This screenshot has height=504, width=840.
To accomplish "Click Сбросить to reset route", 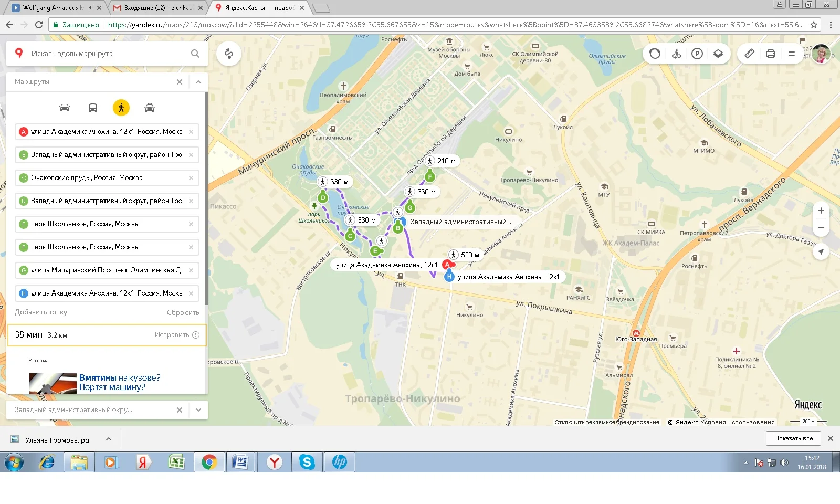I will 183,312.
